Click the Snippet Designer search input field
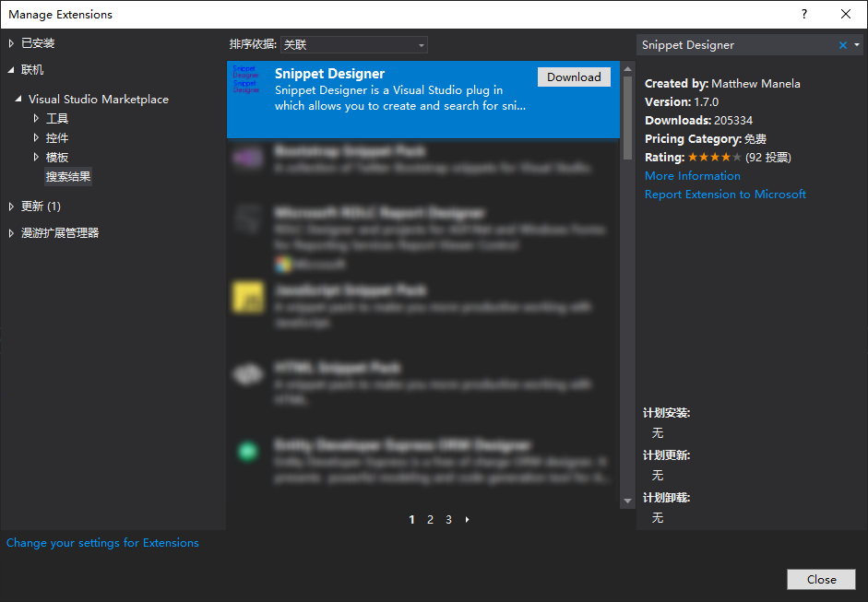 (x=736, y=45)
